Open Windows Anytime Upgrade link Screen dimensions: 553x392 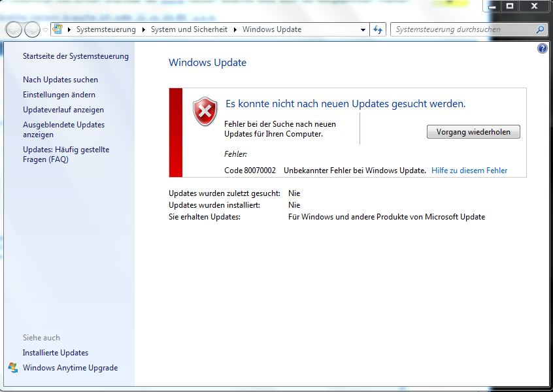pyautogui.click(x=70, y=368)
